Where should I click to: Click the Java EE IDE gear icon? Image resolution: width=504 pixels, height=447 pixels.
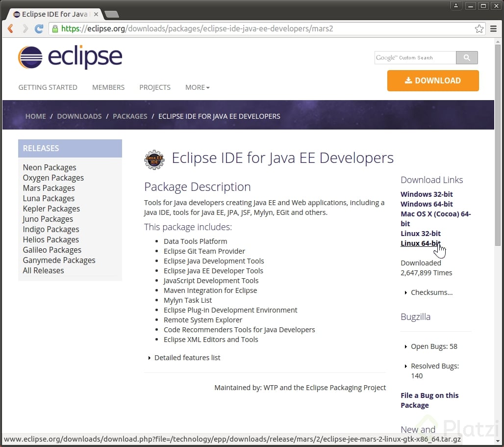point(154,159)
